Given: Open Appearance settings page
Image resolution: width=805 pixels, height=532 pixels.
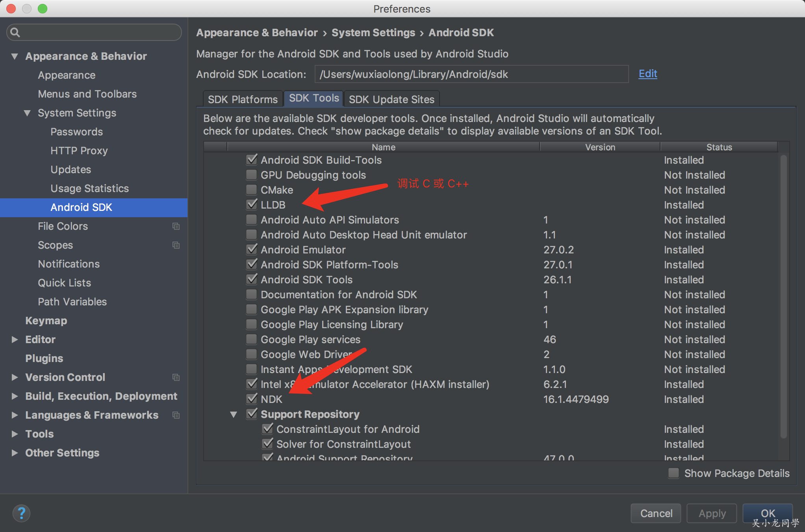Looking at the screenshot, I should [x=67, y=75].
